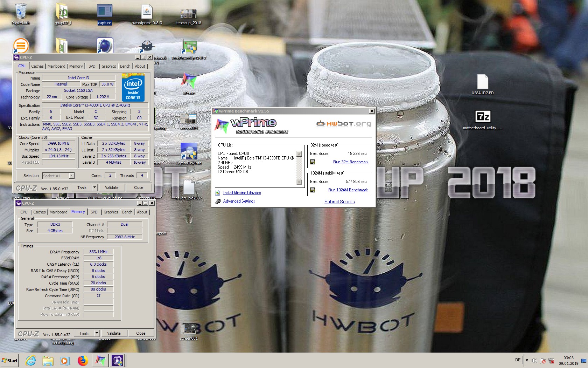
Task: Click the Submit Scores link
Action: (x=339, y=202)
